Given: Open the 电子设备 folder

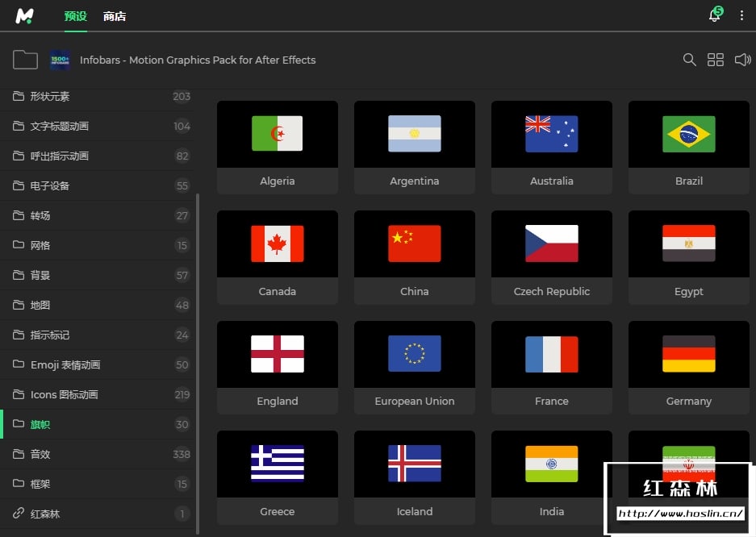Looking at the screenshot, I should tap(98, 186).
